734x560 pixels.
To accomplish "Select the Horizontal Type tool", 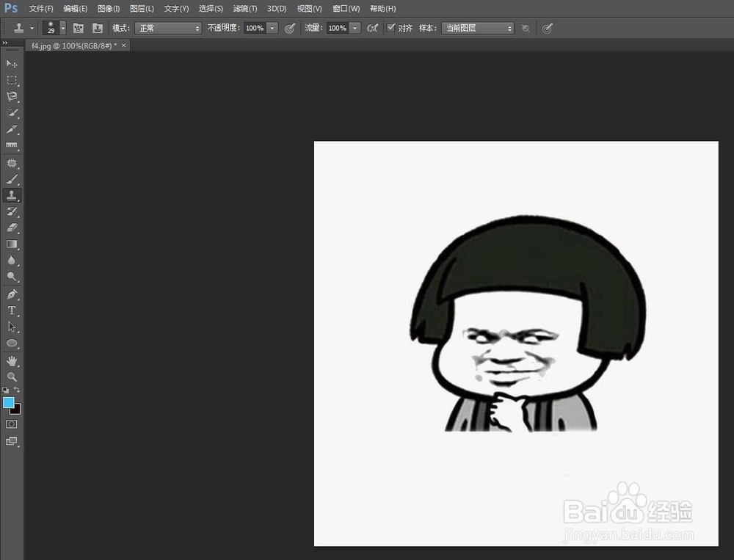I will (12, 310).
